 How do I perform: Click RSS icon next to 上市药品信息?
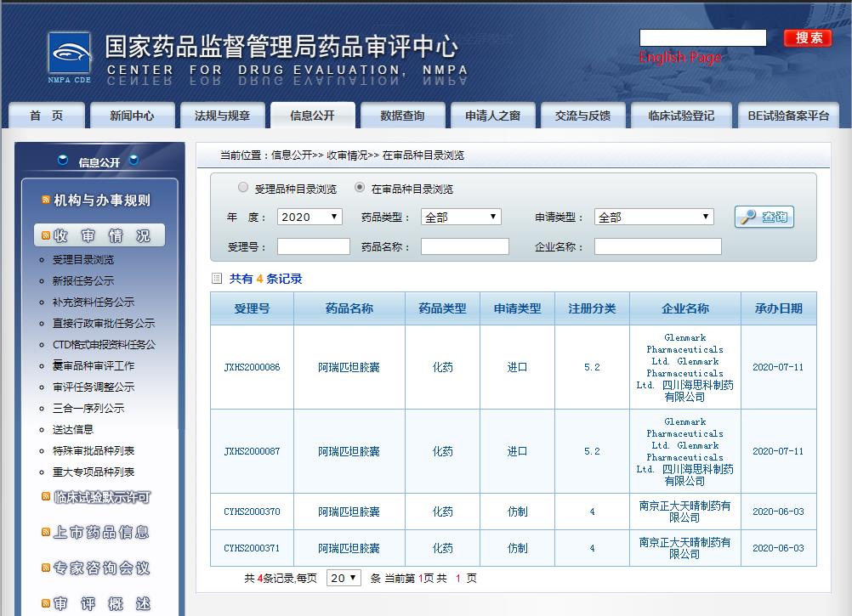pyautogui.click(x=46, y=532)
